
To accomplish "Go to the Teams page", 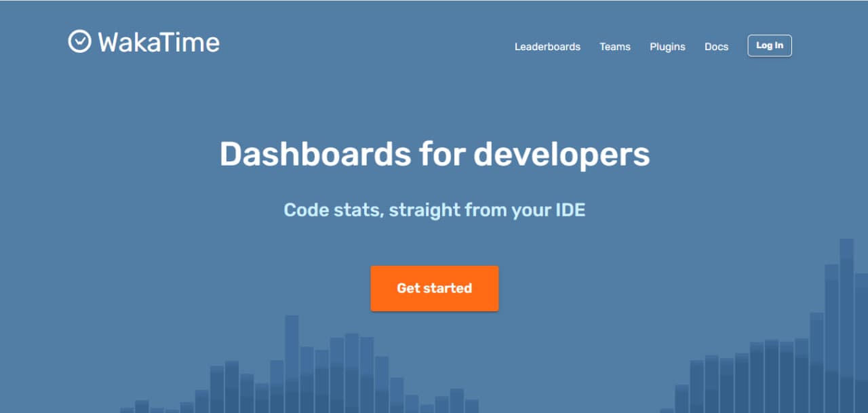I will [x=615, y=47].
